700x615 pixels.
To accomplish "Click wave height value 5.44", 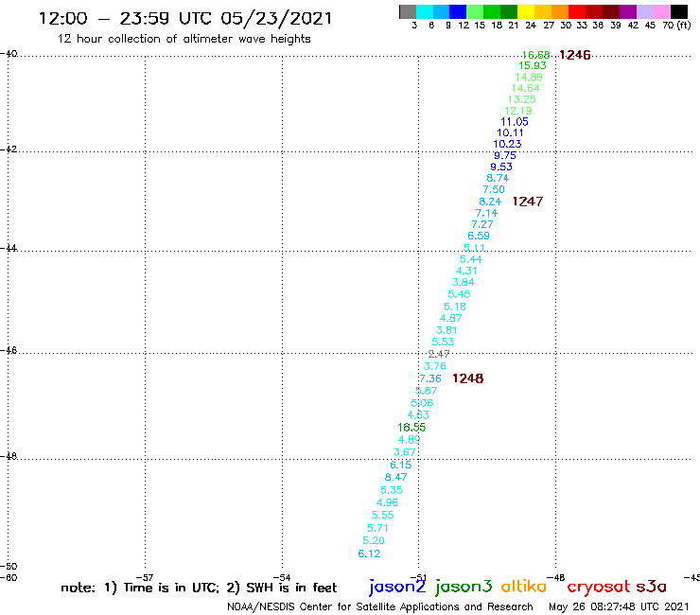I will click(471, 259).
